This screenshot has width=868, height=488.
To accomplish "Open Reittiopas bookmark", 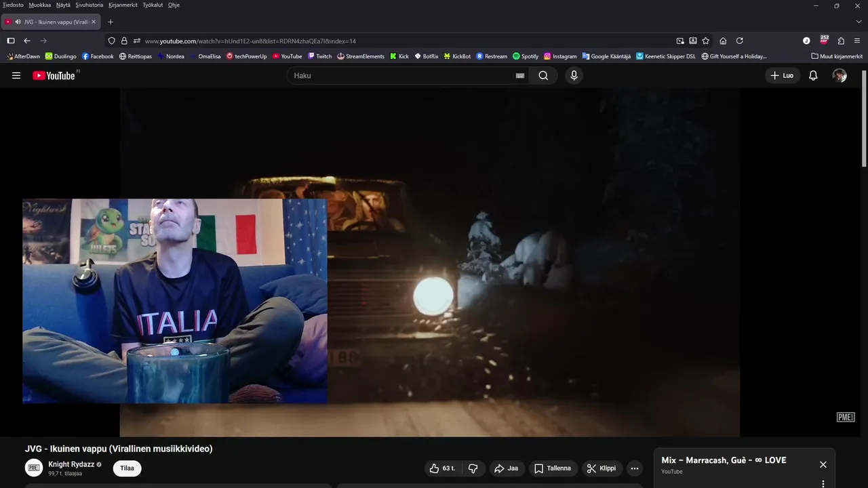I will (136, 56).
